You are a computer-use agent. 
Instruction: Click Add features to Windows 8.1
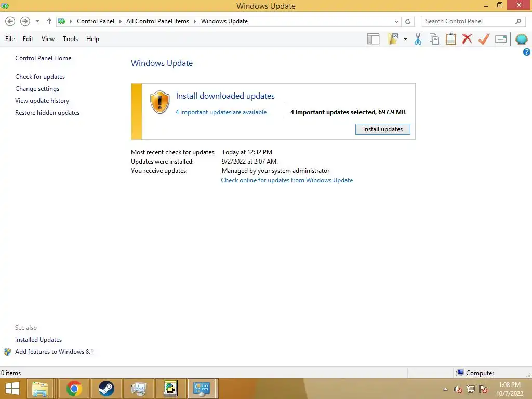coord(54,352)
